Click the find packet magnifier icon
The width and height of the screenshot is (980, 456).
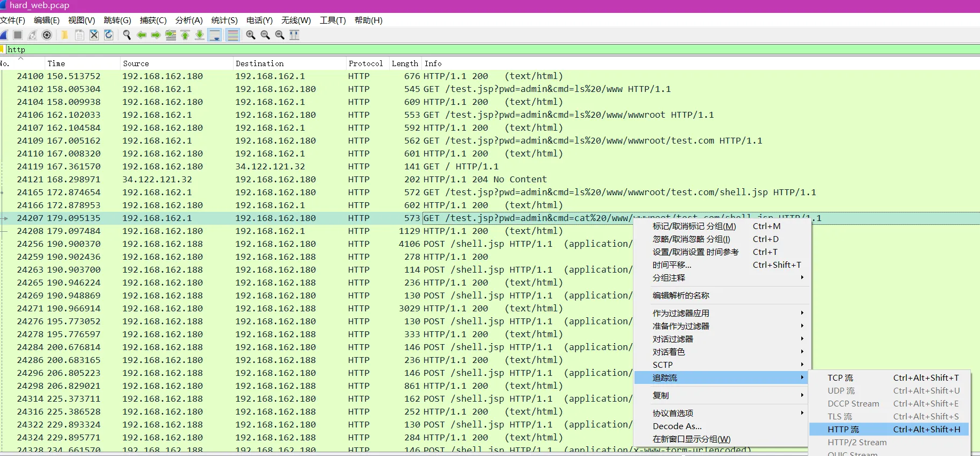127,35
